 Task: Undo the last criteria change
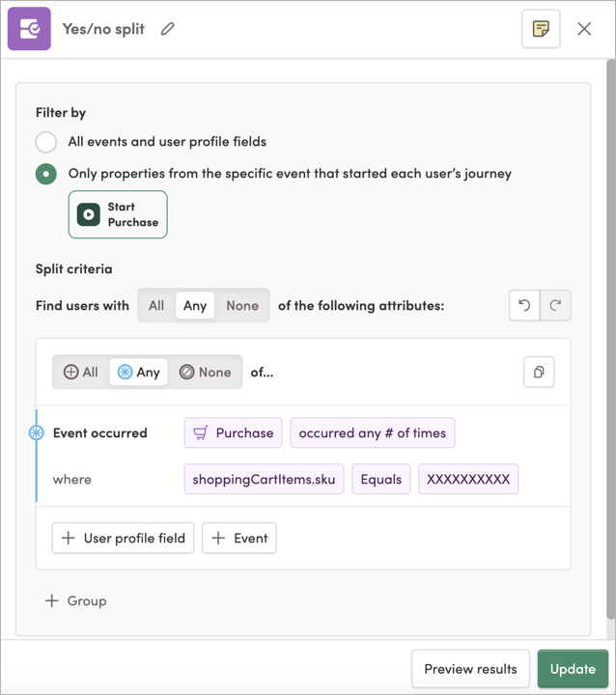tap(524, 305)
